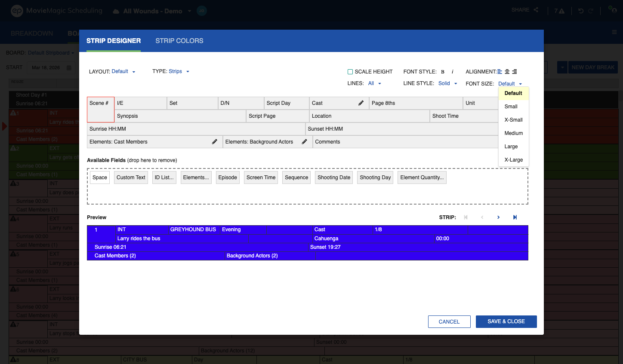Open the Line Style Solid dropdown
Screen dimensions: 623x364
[x=448, y=83]
